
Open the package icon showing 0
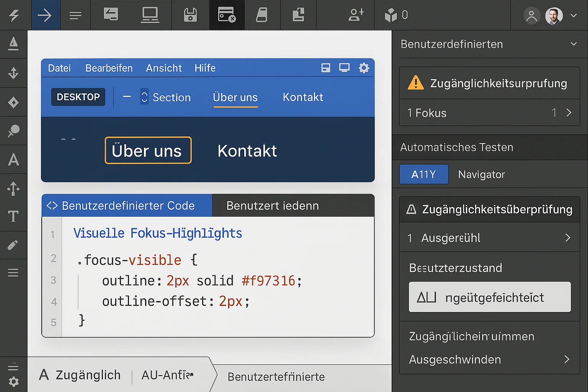click(391, 16)
